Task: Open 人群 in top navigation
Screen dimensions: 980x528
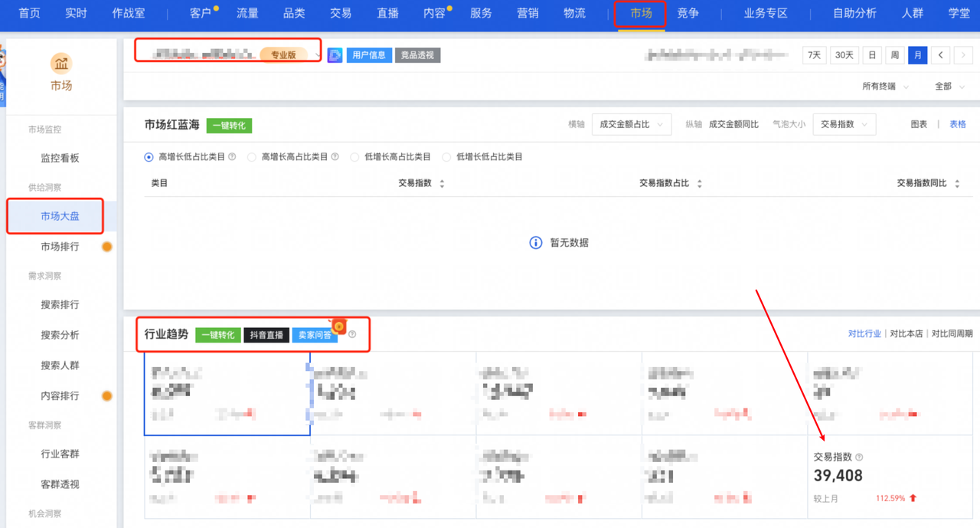Action: tap(913, 14)
